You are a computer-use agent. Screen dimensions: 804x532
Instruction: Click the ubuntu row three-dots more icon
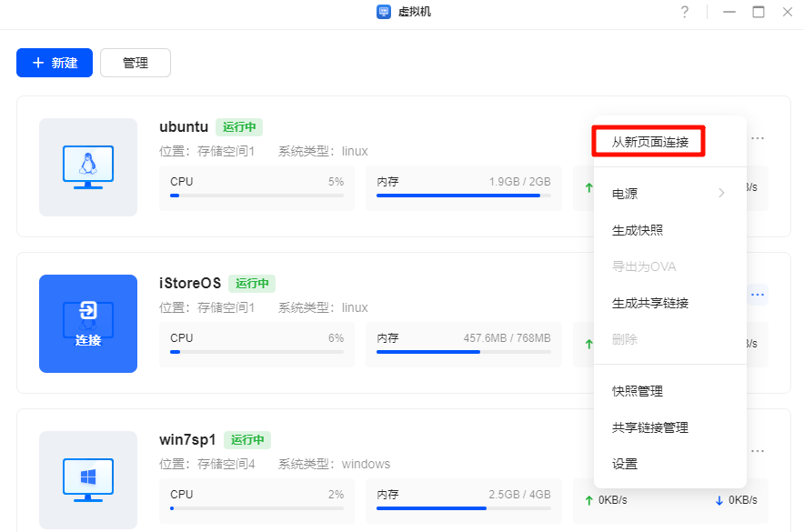(x=757, y=138)
